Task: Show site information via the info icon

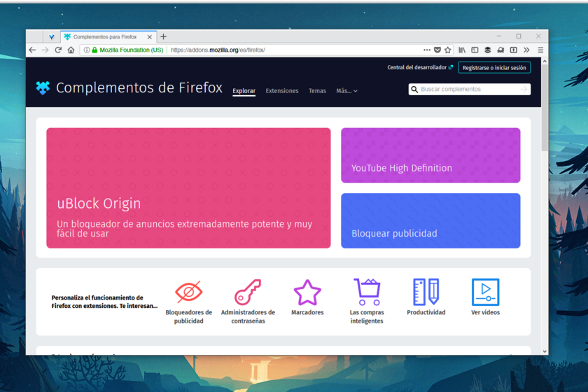Action: 87,50
